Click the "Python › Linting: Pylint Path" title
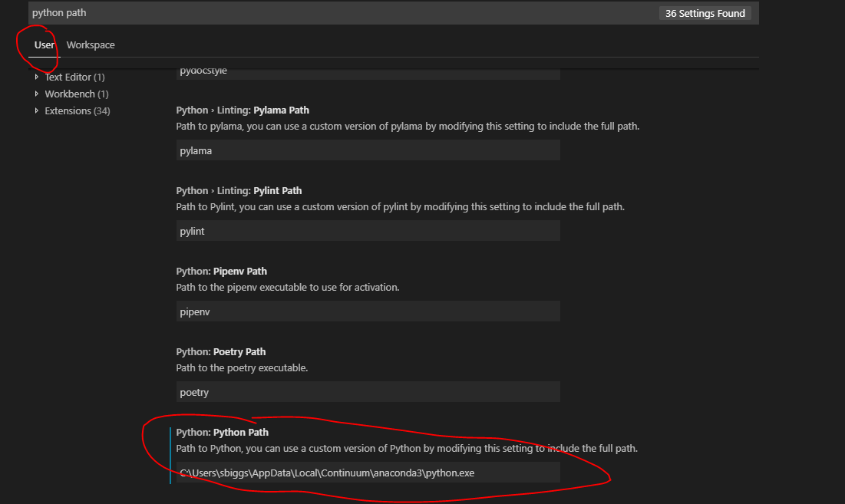 (x=235, y=190)
